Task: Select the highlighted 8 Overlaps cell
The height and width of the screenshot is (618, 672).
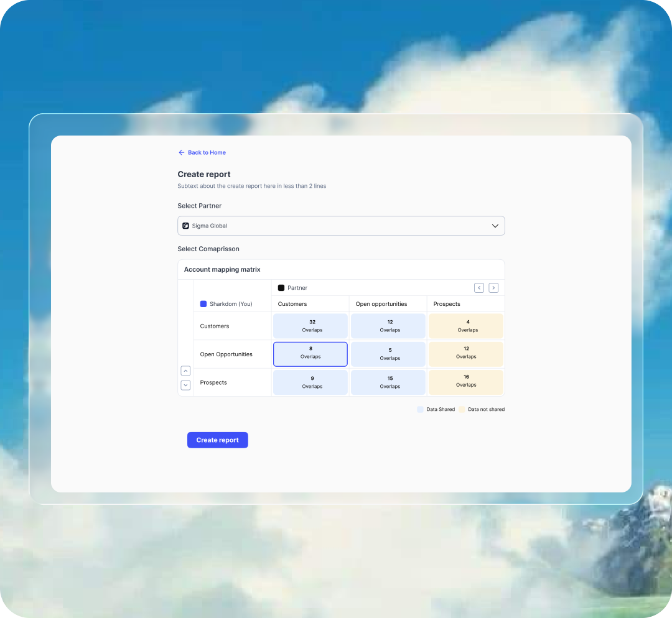Action: [310, 354]
